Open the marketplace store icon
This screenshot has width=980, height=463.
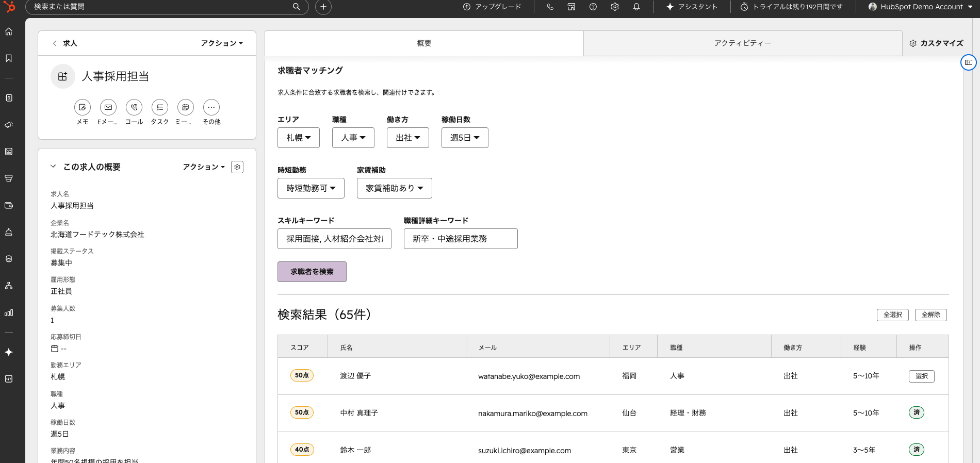[x=571, y=7]
